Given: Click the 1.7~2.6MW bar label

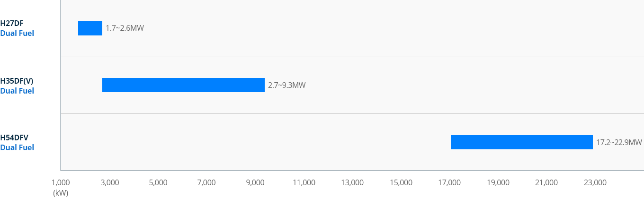Looking at the screenshot, I should click(x=125, y=28).
